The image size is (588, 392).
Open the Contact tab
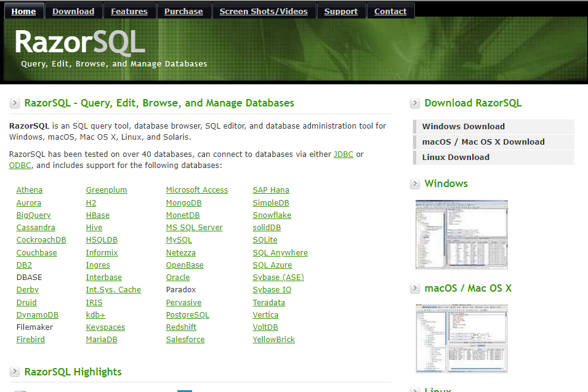tap(390, 11)
